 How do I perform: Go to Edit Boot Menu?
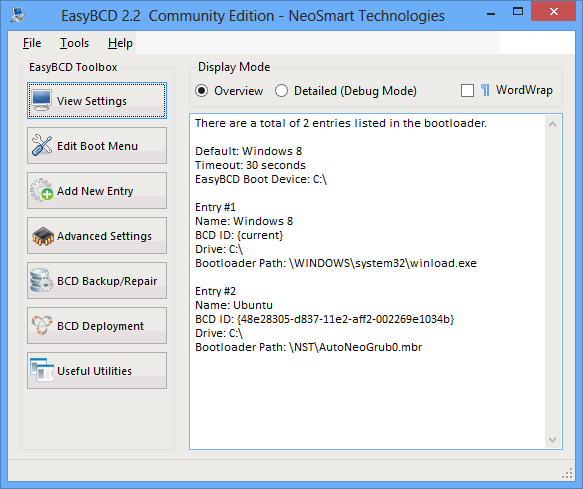pyautogui.click(x=97, y=146)
